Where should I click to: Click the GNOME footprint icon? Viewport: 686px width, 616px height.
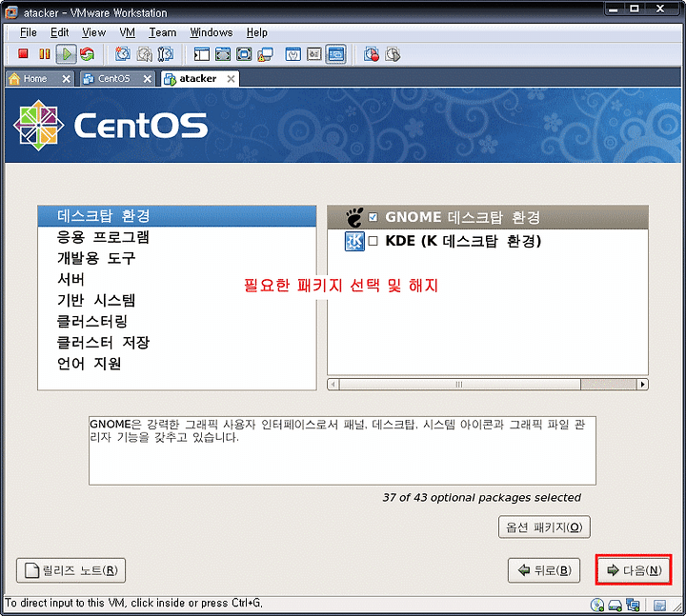click(x=354, y=217)
